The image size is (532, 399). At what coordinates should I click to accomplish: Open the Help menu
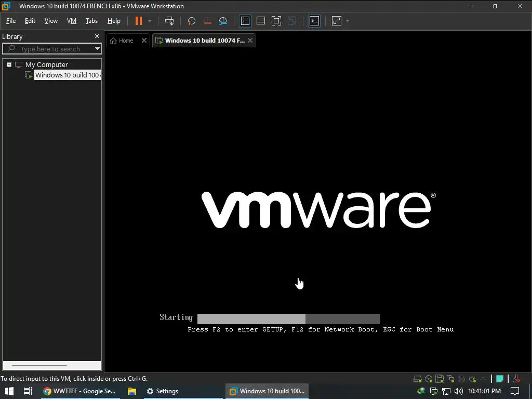(x=114, y=21)
